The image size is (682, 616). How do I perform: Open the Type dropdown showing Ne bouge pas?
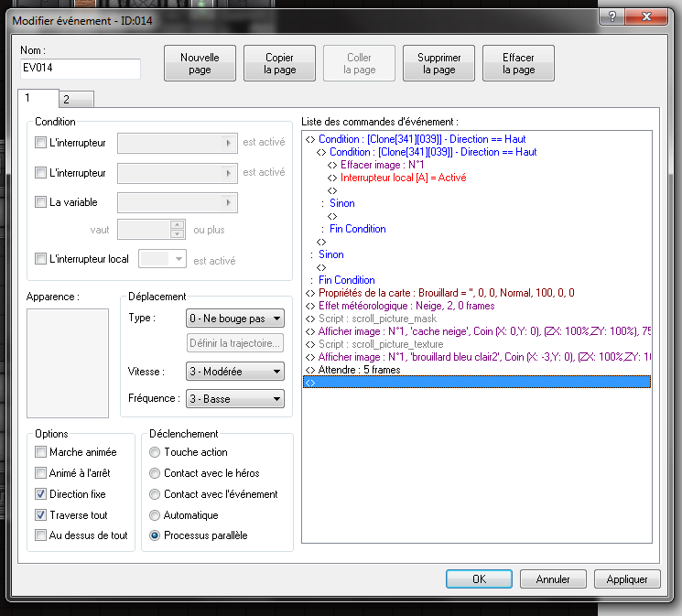coord(235,319)
